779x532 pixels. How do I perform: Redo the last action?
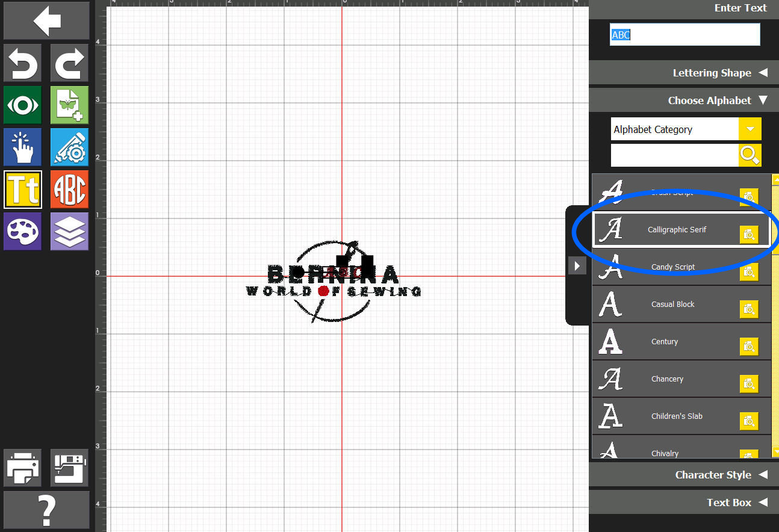coord(69,63)
